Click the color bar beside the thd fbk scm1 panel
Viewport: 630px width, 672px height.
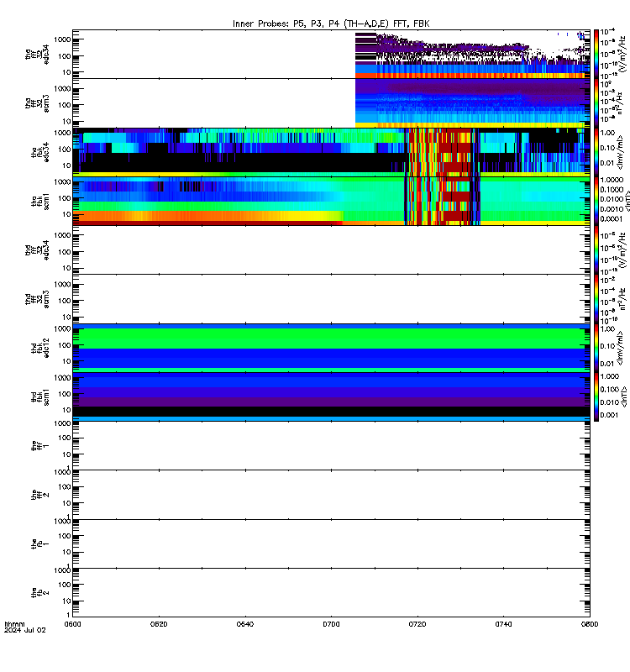(x=596, y=396)
